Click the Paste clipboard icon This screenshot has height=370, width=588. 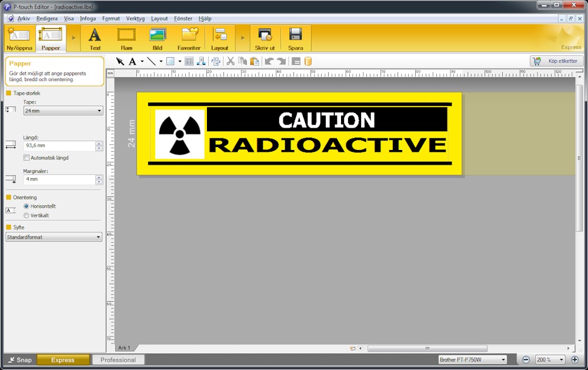255,61
